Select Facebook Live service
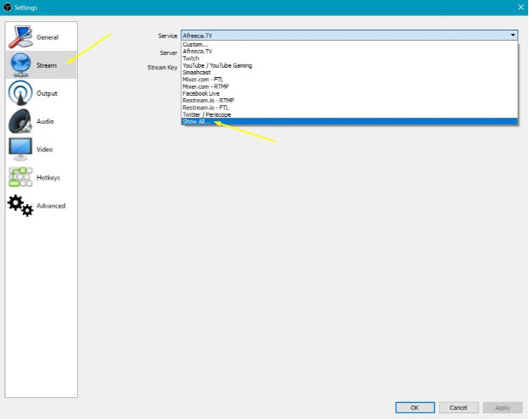The height and width of the screenshot is (420, 529). click(x=349, y=93)
